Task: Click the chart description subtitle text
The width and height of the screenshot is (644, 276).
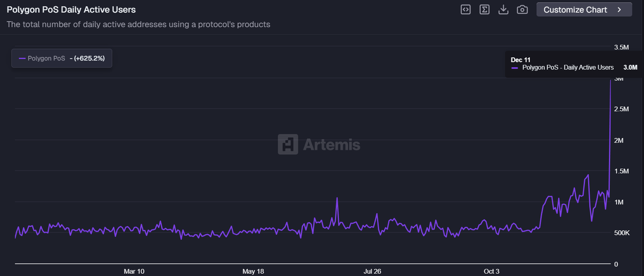Action: [x=138, y=24]
